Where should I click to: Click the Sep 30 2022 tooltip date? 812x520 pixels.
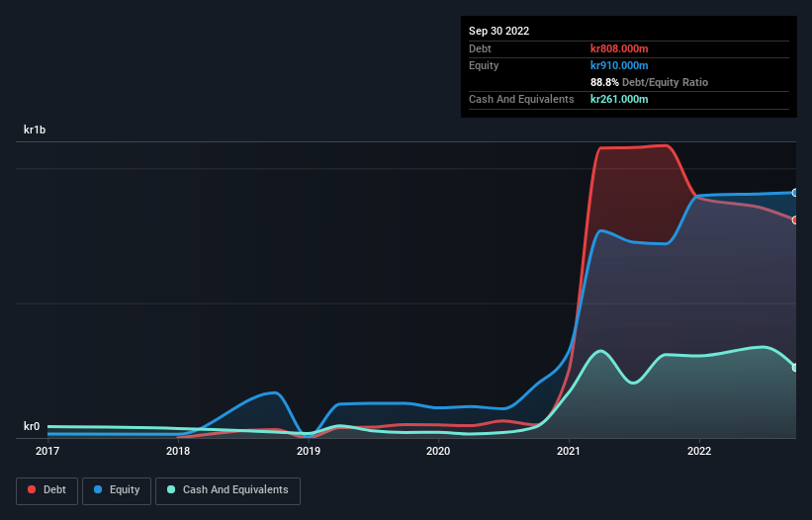[x=498, y=31]
